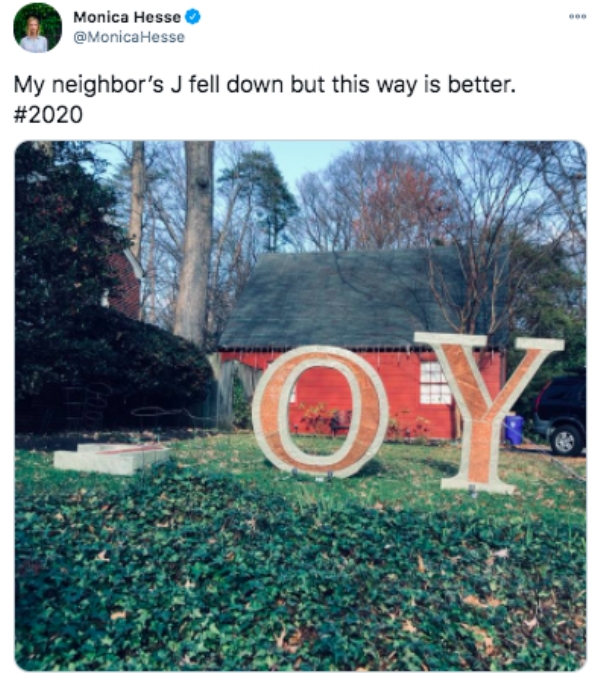Click the ivy ground cover in foreground

click(300, 578)
